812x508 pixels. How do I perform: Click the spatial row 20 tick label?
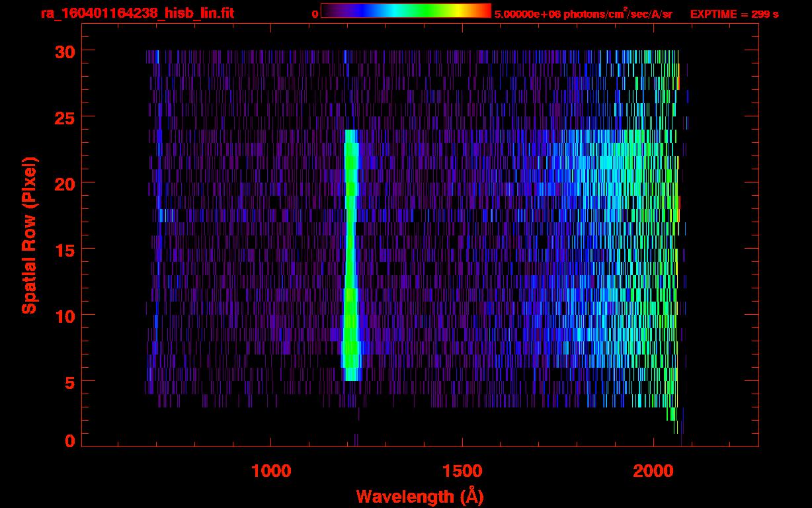point(64,183)
